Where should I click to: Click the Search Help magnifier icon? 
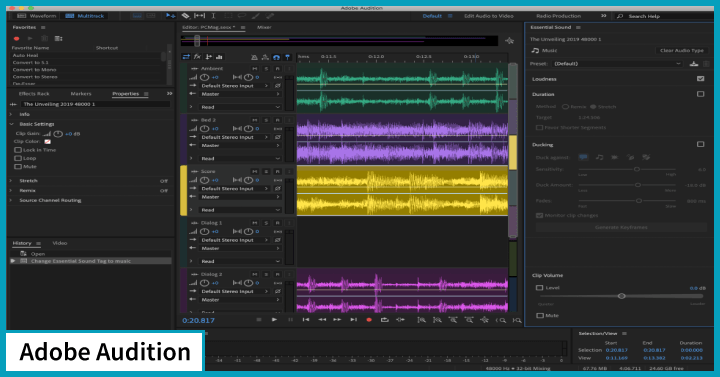coord(620,16)
